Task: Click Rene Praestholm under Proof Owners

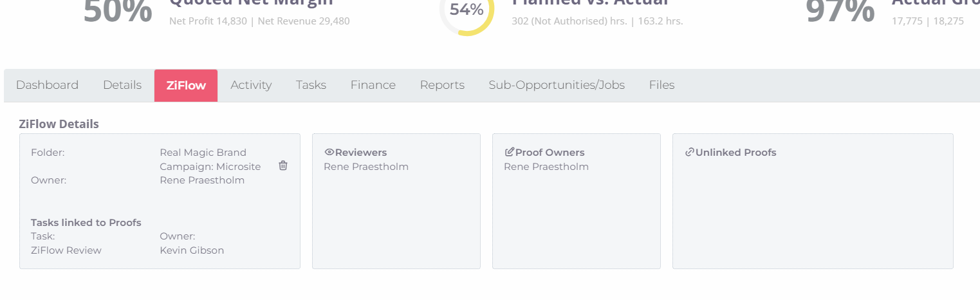Action: click(x=546, y=167)
